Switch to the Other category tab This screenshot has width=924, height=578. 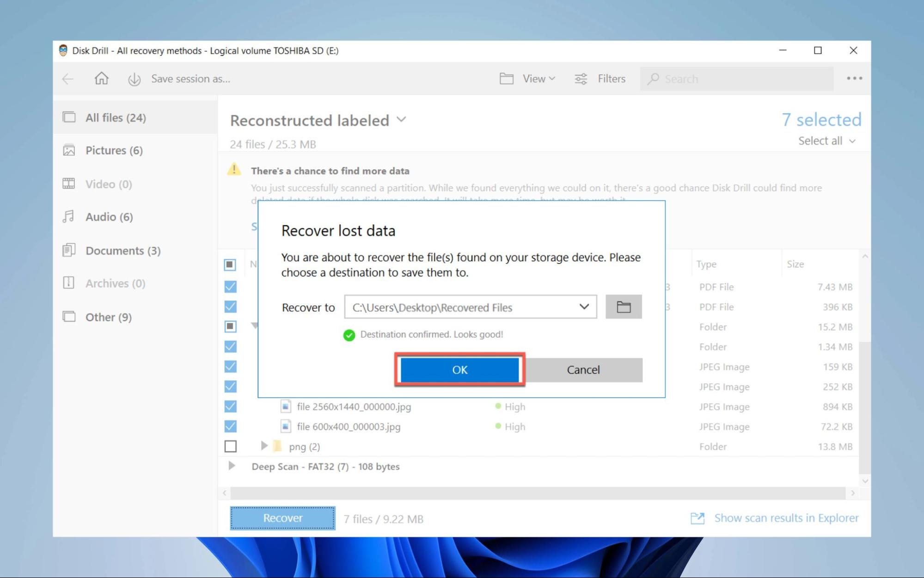(x=108, y=317)
